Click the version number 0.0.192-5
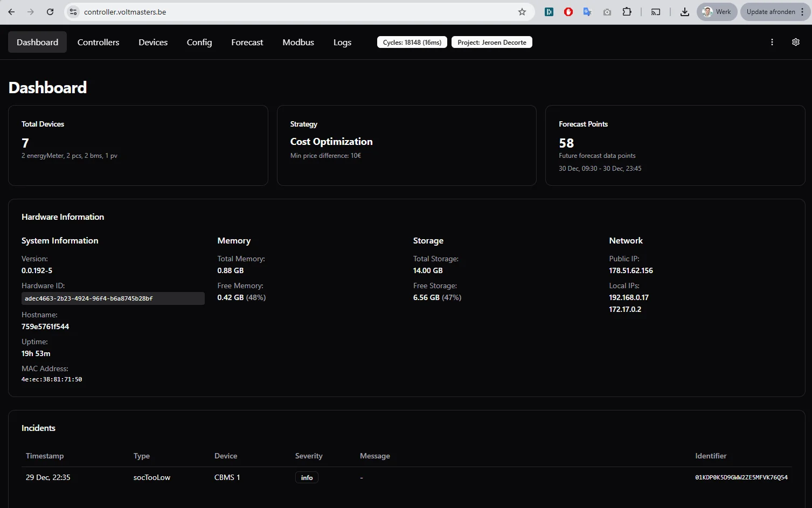 tap(37, 270)
